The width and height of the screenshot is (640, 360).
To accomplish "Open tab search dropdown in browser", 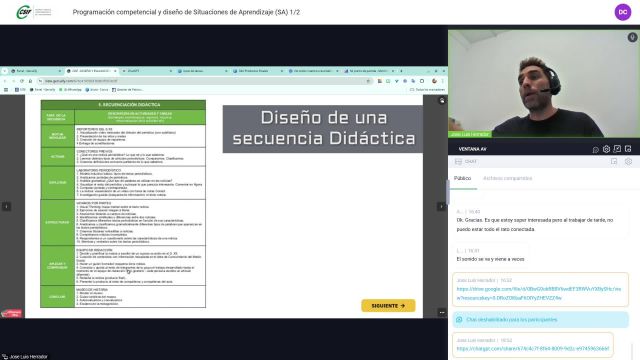I will pos(4,71).
